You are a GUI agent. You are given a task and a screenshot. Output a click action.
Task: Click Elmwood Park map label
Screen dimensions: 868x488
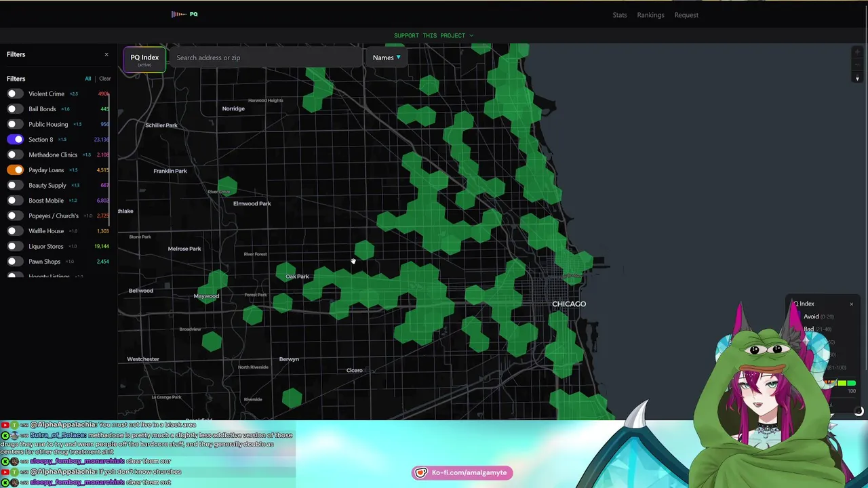[x=252, y=203]
